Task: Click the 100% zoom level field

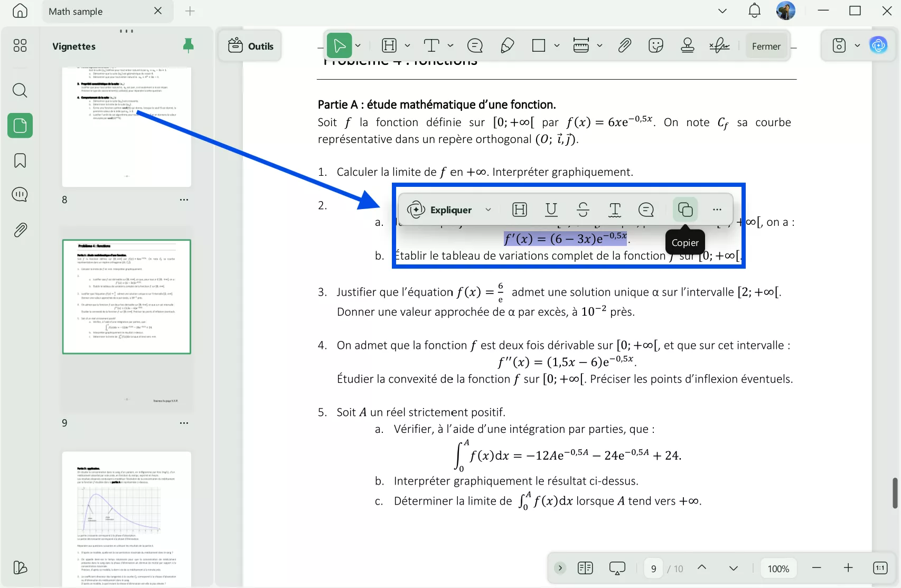Action: coord(778,568)
